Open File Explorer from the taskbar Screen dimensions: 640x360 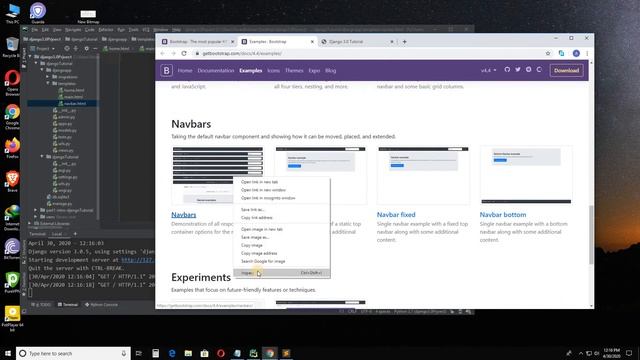[188, 353]
